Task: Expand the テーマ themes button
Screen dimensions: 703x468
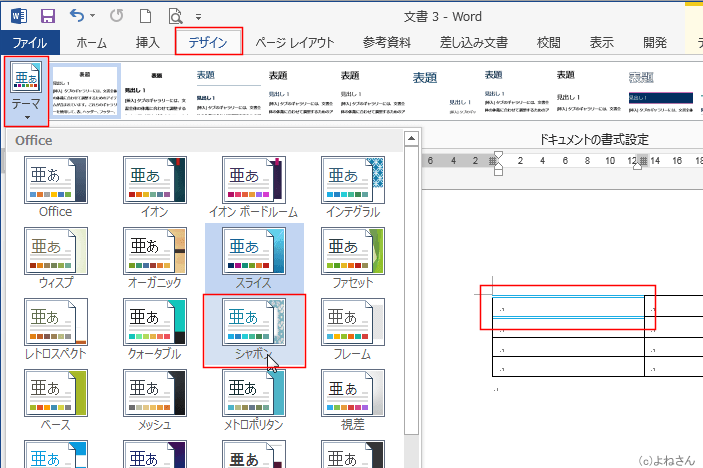Action: [x=26, y=91]
